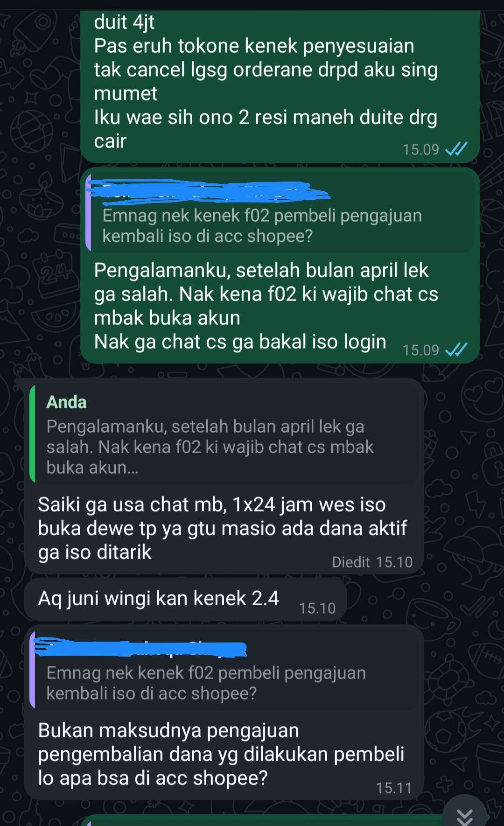This screenshot has width=504, height=826.
Task: Tap the purple quote bar in green bubble
Action: coord(88,213)
